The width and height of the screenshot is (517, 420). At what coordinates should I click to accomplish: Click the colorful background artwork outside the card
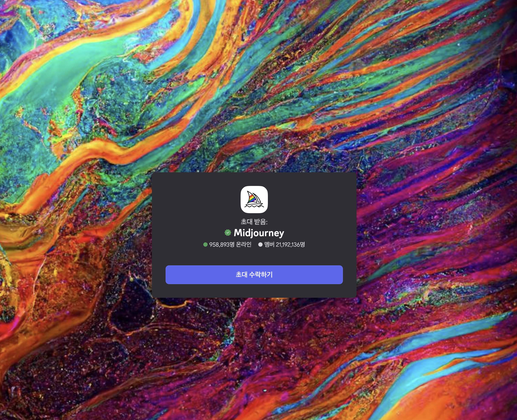point(97,97)
